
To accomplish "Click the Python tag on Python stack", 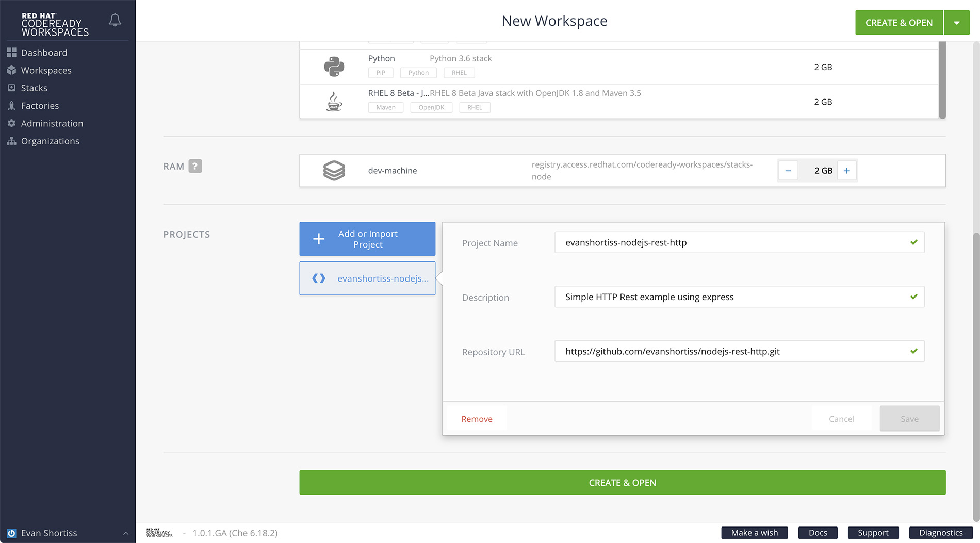I will click(x=418, y=73).
